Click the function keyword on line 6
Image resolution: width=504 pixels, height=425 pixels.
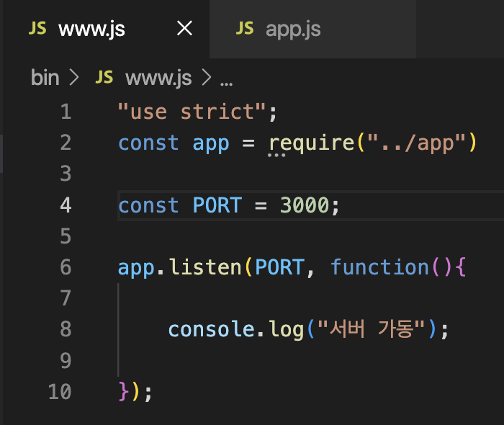(379, 267)
